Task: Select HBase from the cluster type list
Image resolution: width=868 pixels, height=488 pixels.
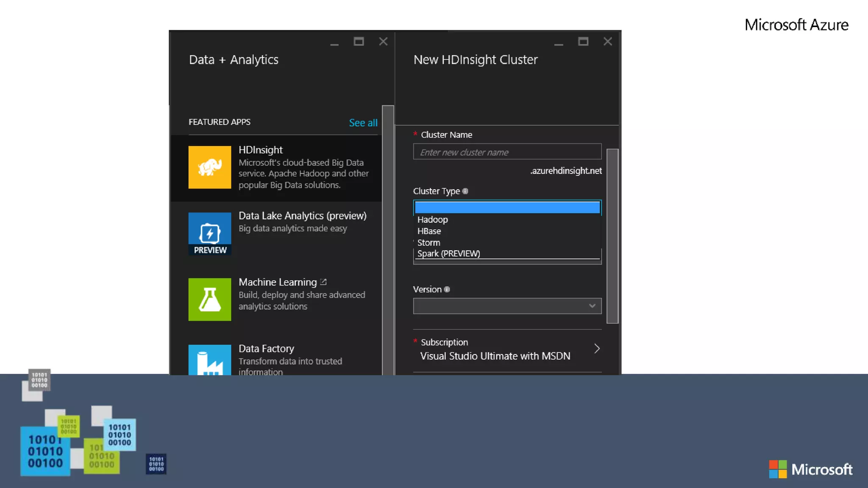Action: tap(429, 231)
